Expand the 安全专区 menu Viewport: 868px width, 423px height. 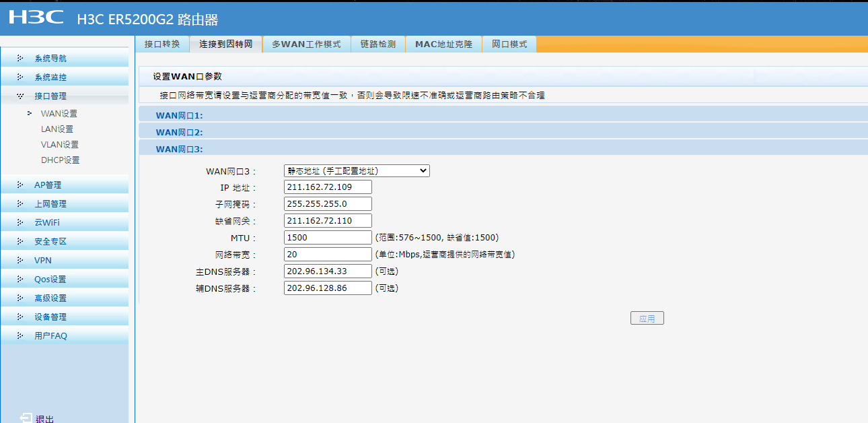(65, 241)
